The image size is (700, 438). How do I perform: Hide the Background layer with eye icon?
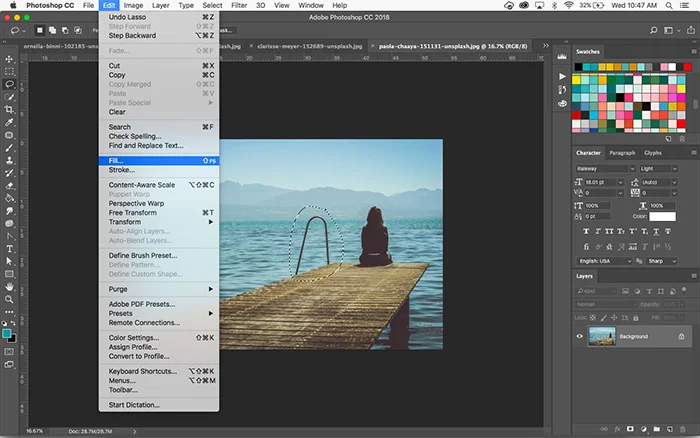point(579,336)
